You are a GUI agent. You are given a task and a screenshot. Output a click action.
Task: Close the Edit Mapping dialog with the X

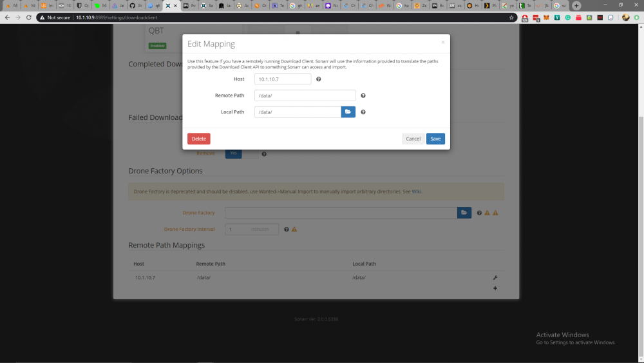[443, 42]
